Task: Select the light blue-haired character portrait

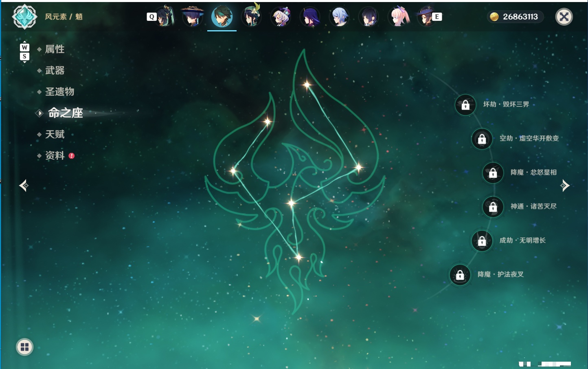Action: pyautogui.click(x=340, y=17)
